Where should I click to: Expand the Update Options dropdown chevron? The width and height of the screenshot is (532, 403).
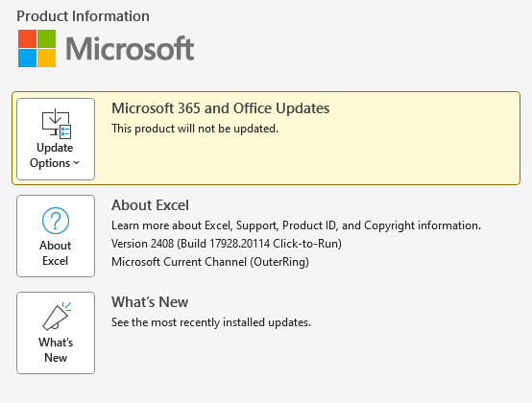(76, 163)
